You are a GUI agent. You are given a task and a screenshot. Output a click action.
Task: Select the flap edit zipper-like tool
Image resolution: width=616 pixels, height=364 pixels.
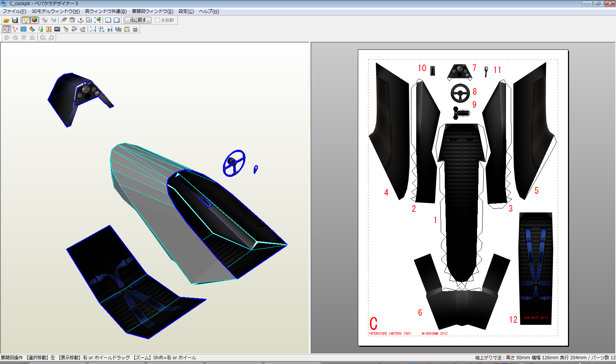pyautogui.click(x=23, y=29)
